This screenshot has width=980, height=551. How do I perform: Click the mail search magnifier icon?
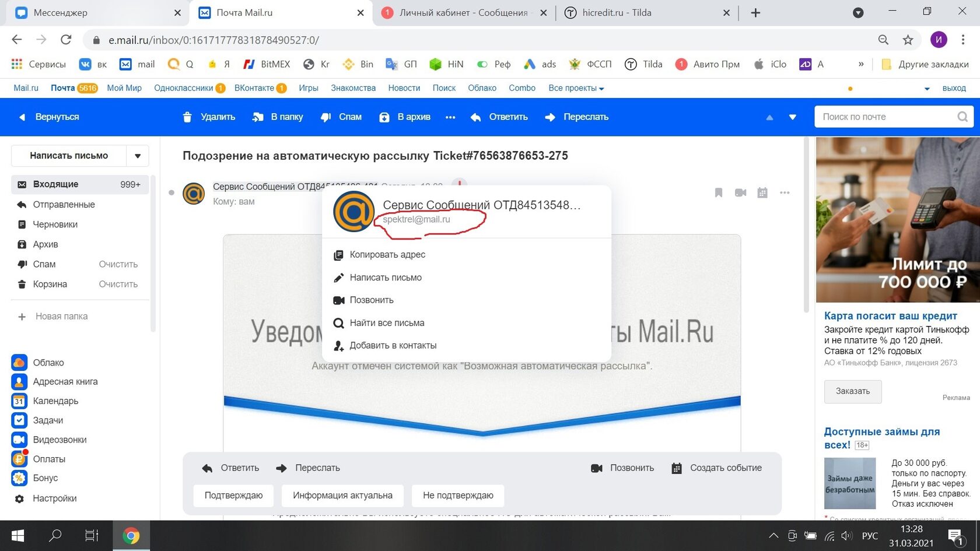pos(963,117)
